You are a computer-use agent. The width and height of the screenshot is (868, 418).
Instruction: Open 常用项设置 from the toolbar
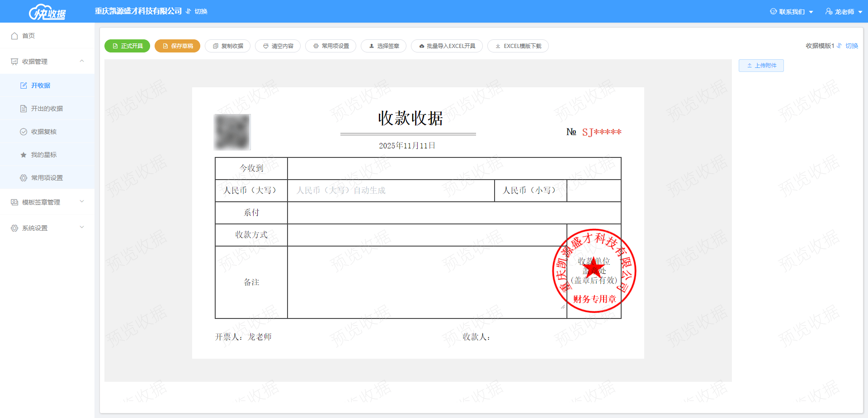pyautogui.click(x=330, y=46)
